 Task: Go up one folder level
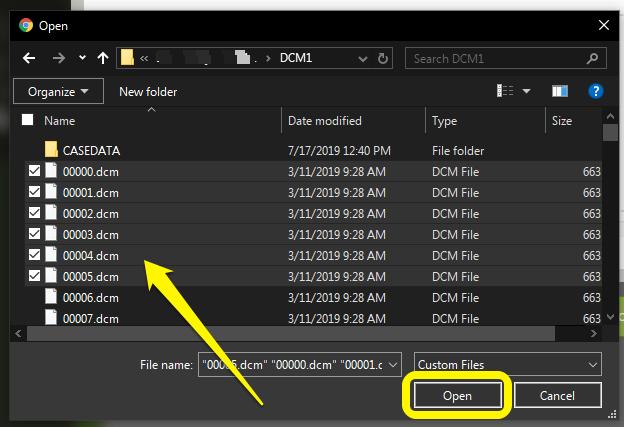point(103,58)
